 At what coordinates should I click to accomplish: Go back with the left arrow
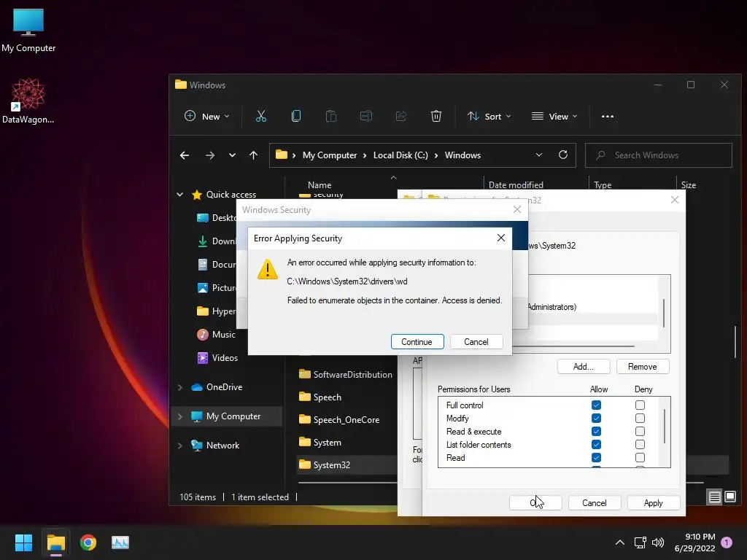pyautogui.click(x=185, y=155)
